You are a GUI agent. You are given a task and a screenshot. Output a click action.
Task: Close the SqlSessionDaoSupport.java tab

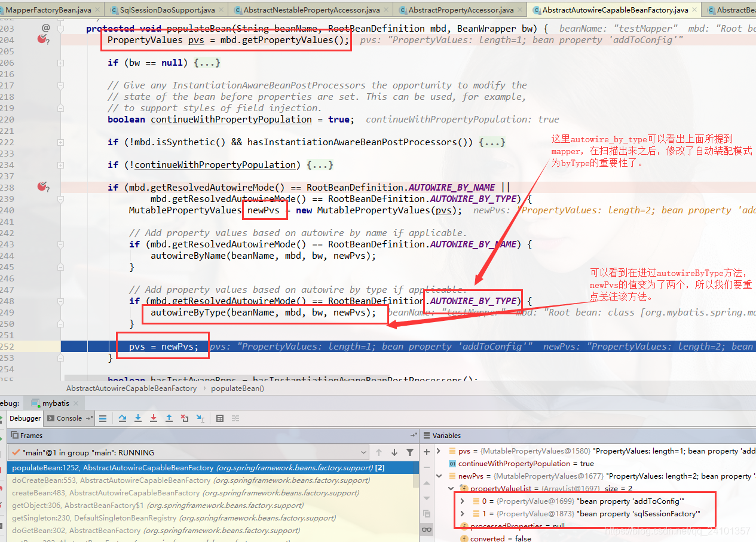pos(222,10)
